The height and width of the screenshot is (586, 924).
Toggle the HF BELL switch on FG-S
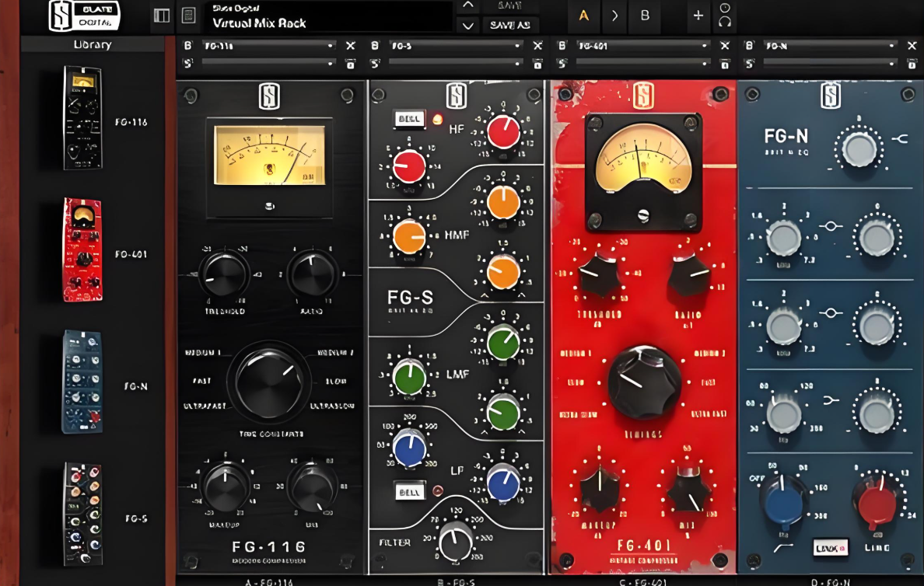(x=409, y=119)
